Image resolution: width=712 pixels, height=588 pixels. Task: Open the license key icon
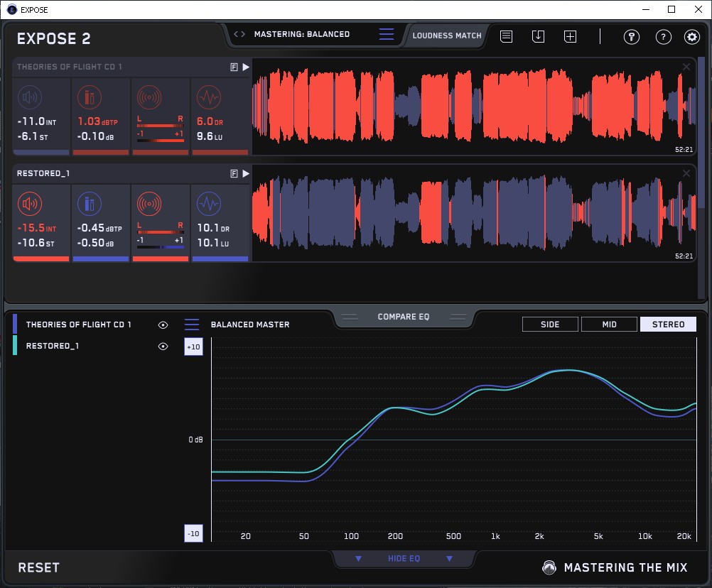pos(631,37)
